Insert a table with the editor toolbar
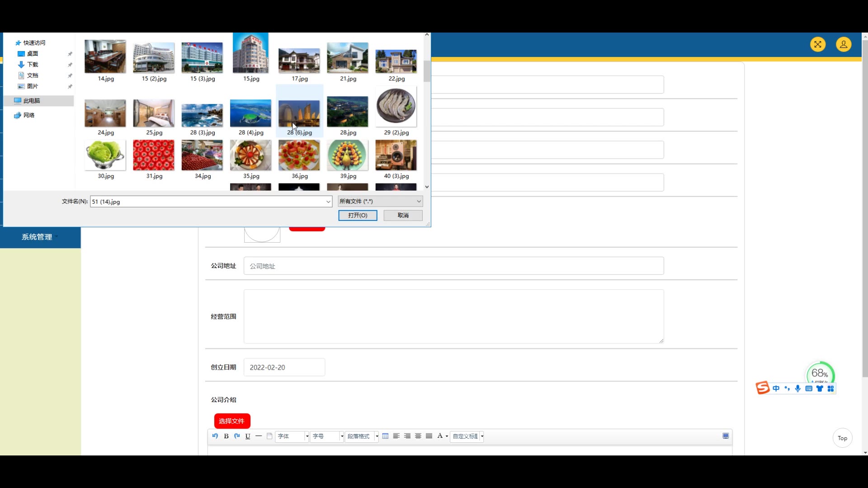 pos(385,436)
